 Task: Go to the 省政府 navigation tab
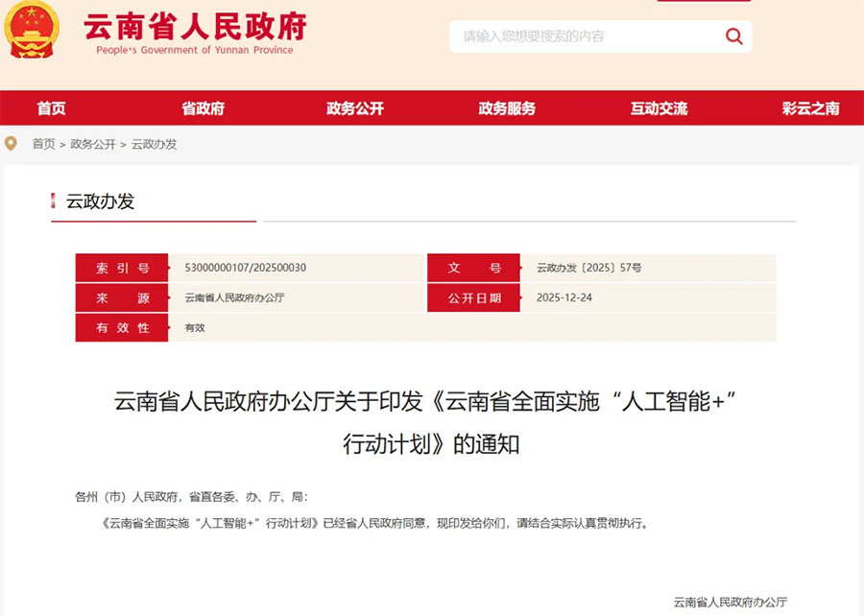203,108
